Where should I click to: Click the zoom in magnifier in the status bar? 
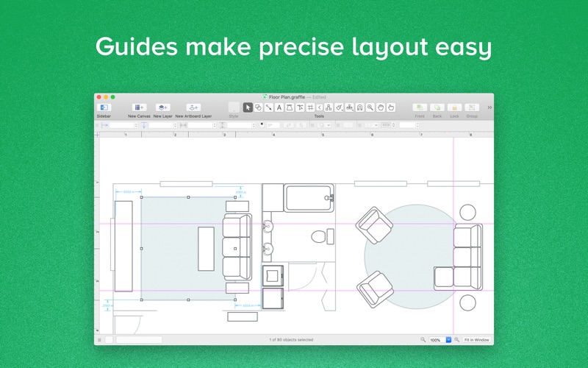coord(456,339)
